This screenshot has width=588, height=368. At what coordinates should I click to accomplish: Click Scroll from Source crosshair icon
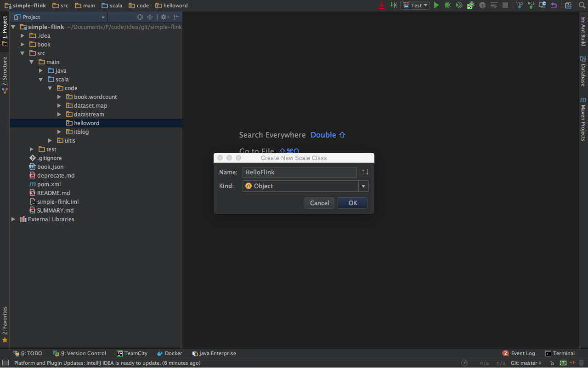tap(140, 17)
